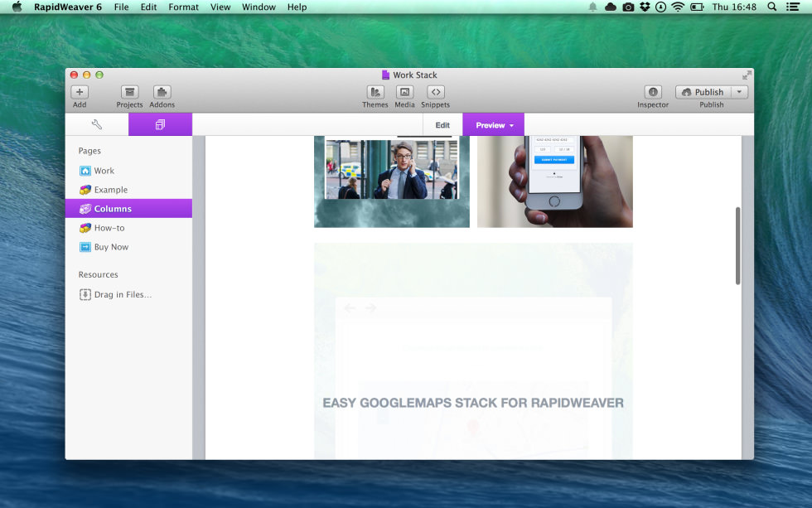812x508 pixels.
Task: Click the battery status icon
Action: [x=697, y=7]
